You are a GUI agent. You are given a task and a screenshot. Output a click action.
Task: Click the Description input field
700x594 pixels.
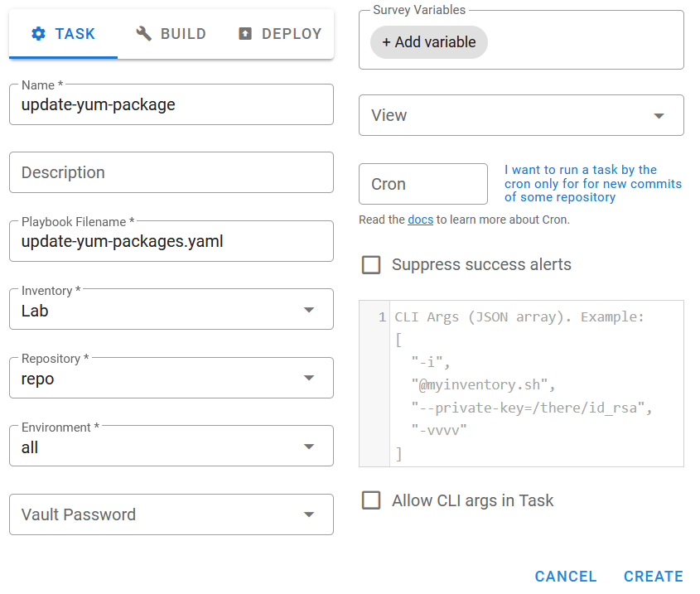171,172
